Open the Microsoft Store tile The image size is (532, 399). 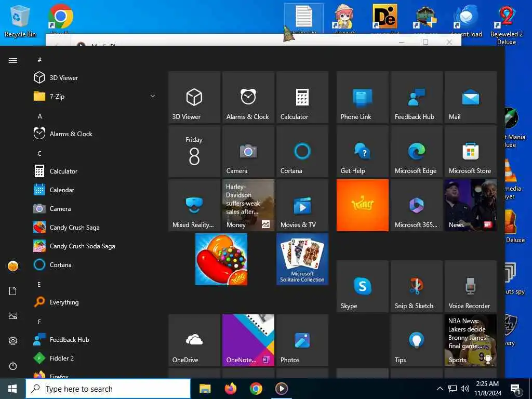[x=471, y=151]
